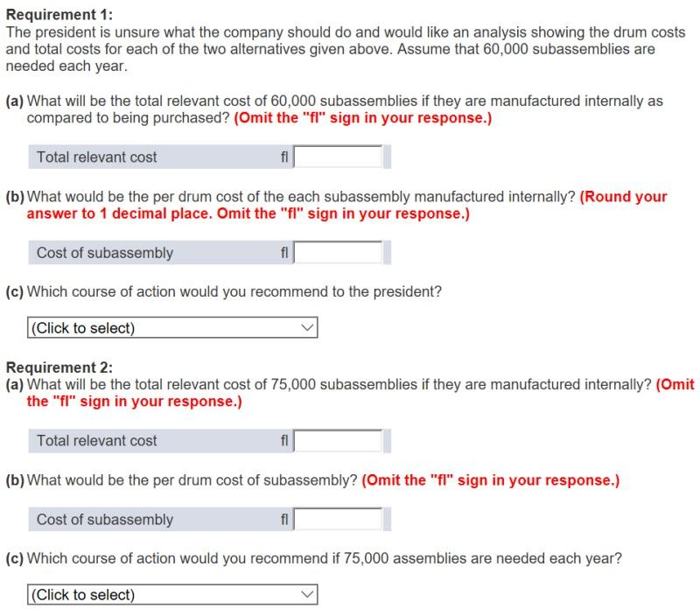The height and width of the screenshot is (616, 700).
Task: Click the Total relevant cost field for 75,000 subassemblies
Action: pyautogui.click(x=338, y=441)
